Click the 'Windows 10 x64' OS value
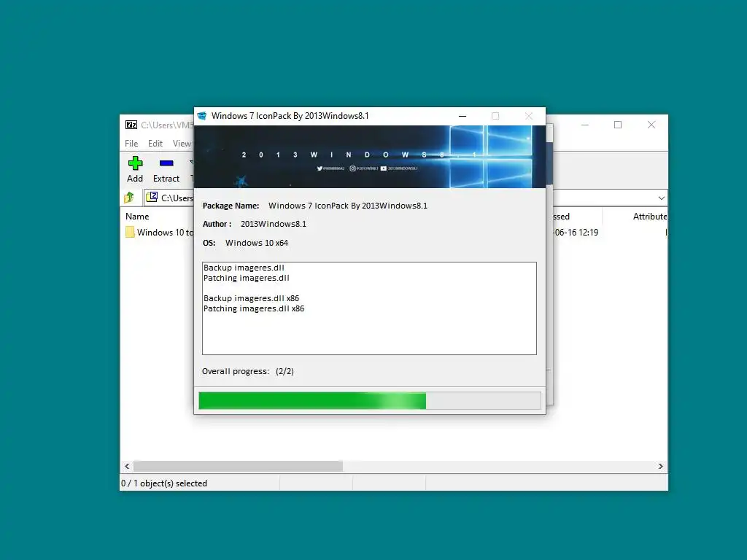This screenshot has width=747, height=560. [x=257, y=243]
